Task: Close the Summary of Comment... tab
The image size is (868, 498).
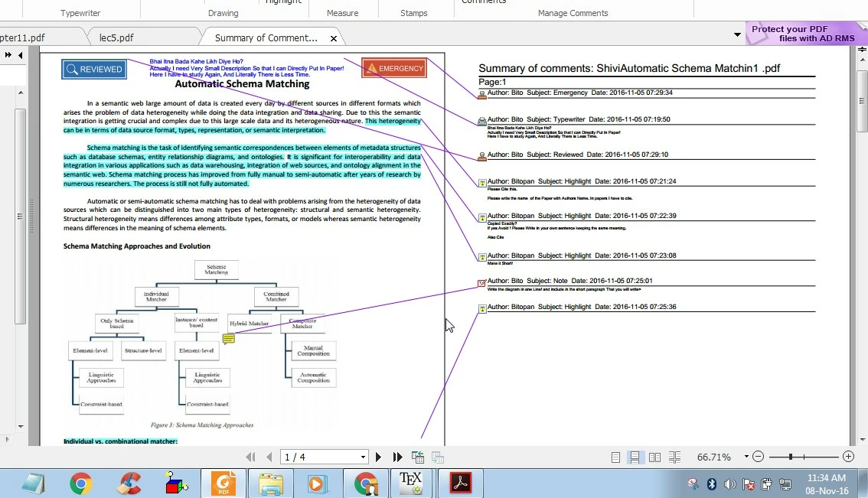Action: (x=333, y=38)
